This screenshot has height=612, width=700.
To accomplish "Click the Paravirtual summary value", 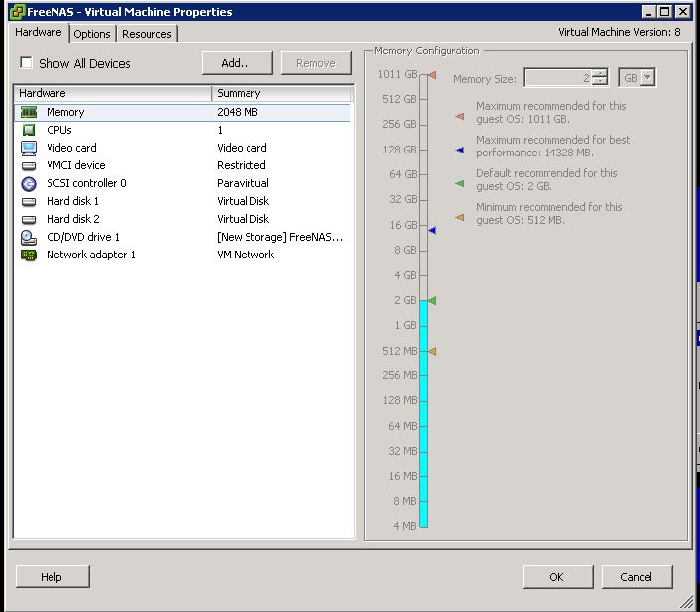I will [243, 183].
